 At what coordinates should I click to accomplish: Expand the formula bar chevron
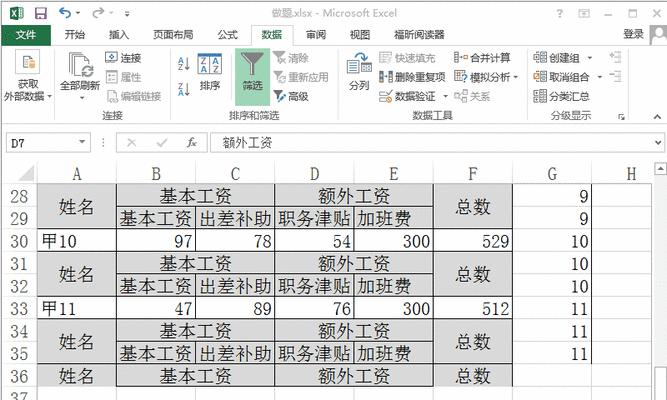pos(658,143)
